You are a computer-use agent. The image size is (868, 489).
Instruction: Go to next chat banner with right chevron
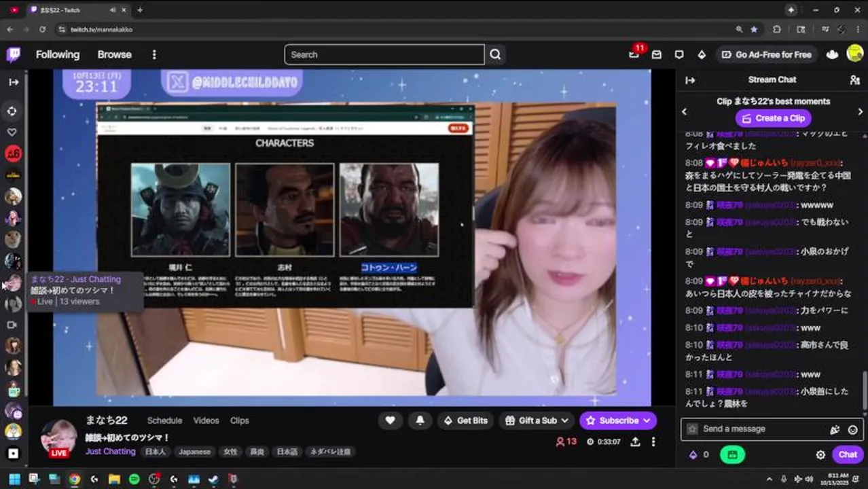coord(861,111)
